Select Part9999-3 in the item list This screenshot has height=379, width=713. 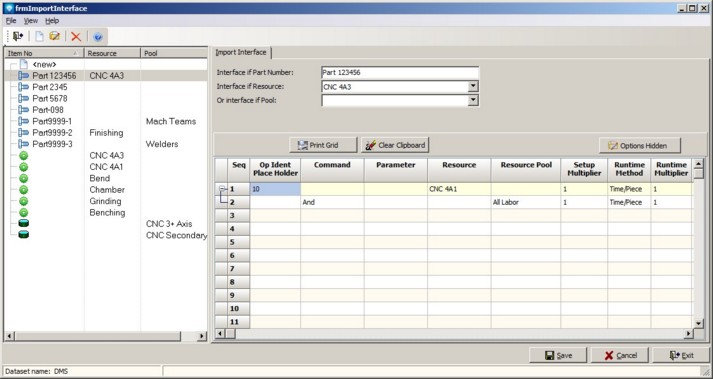52,144
